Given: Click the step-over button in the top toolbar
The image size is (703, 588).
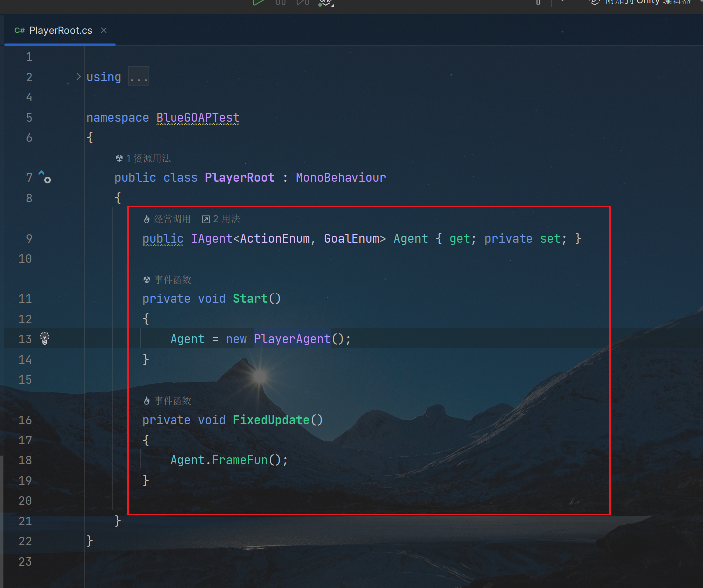Looking at the screenshot, I should [x=303, y=2].
